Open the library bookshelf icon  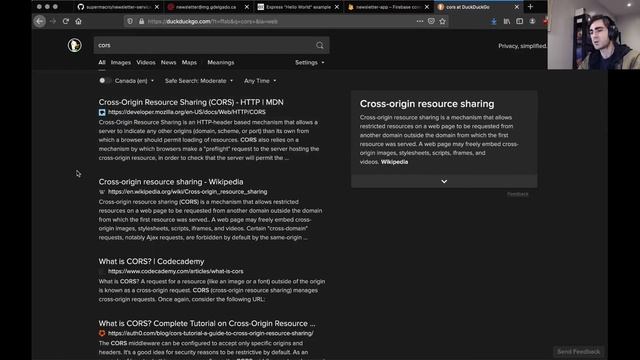click(x=507, y=21)
